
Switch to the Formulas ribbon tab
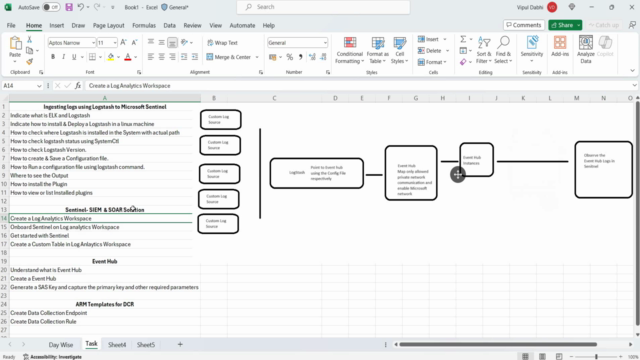click(144, 25)
